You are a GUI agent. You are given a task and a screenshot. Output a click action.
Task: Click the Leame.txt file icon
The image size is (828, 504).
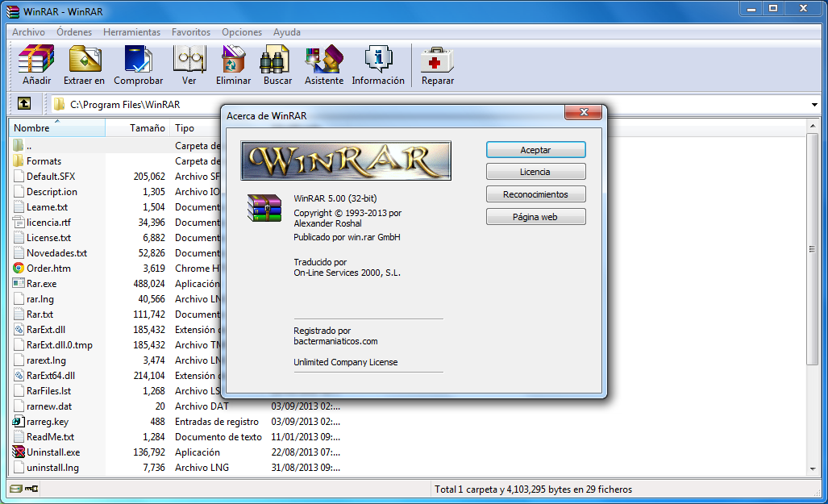[x=19, y=206]
